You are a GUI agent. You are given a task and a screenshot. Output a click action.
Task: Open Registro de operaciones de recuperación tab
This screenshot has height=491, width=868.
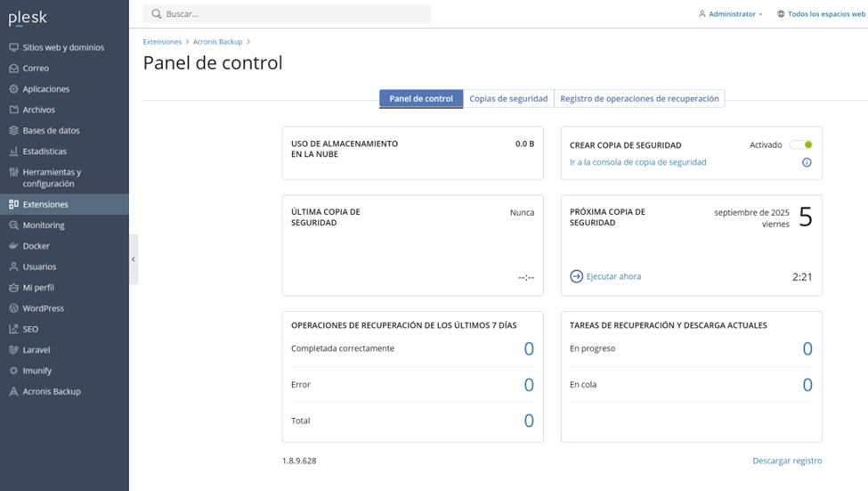[639, 99]
